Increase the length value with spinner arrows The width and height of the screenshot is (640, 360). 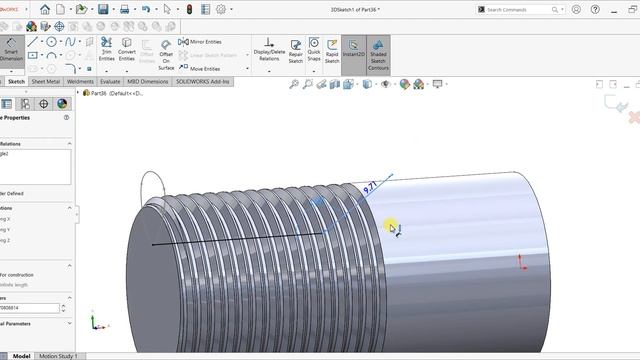tap(63, 305)
